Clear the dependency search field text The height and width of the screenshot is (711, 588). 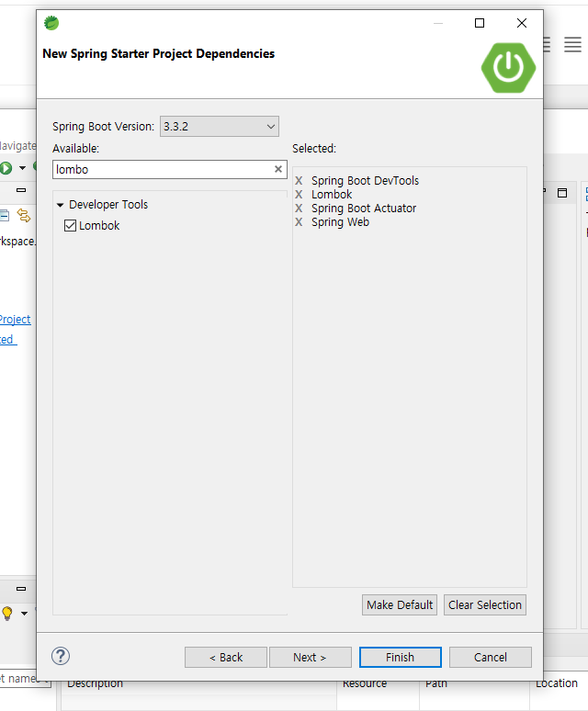[x=277, y=169]
